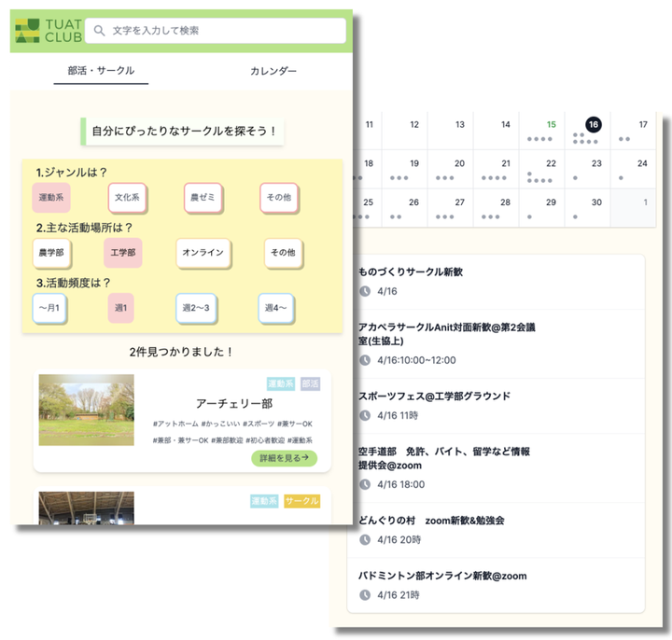
Task: Select calendar date 17
Action: pyautogui.click(x=643, y=125)
